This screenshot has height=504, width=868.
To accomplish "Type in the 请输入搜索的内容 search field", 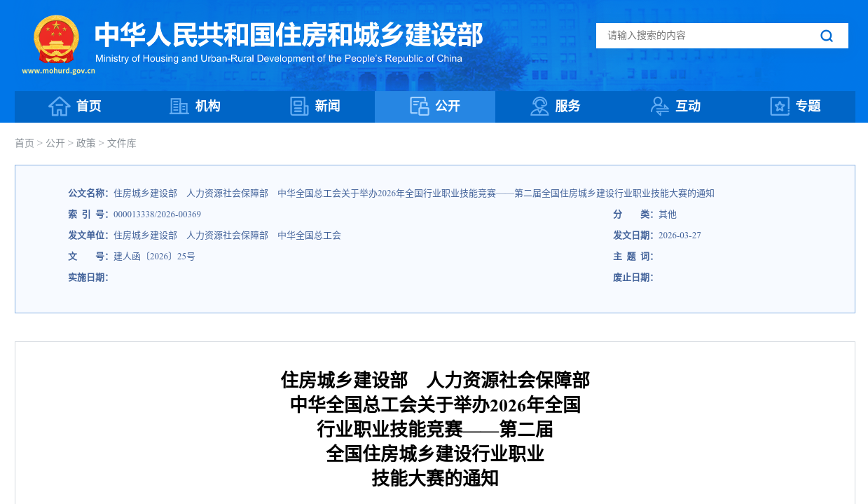I will (x=701, y=36).
